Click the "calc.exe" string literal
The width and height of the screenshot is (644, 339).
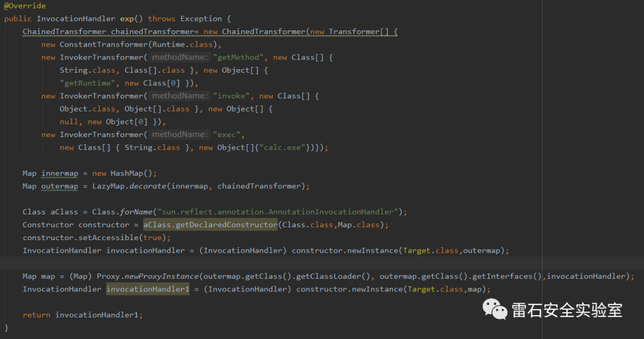click(282, 148)
